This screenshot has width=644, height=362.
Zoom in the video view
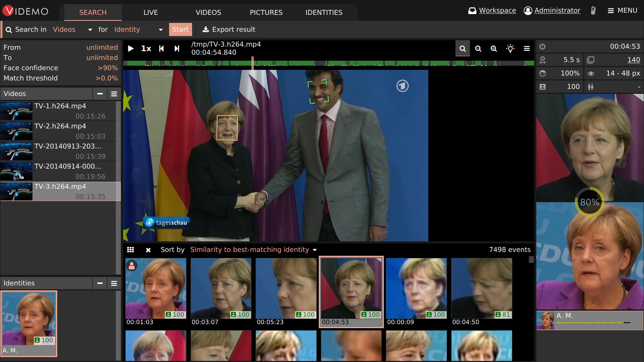click(494, 49)
